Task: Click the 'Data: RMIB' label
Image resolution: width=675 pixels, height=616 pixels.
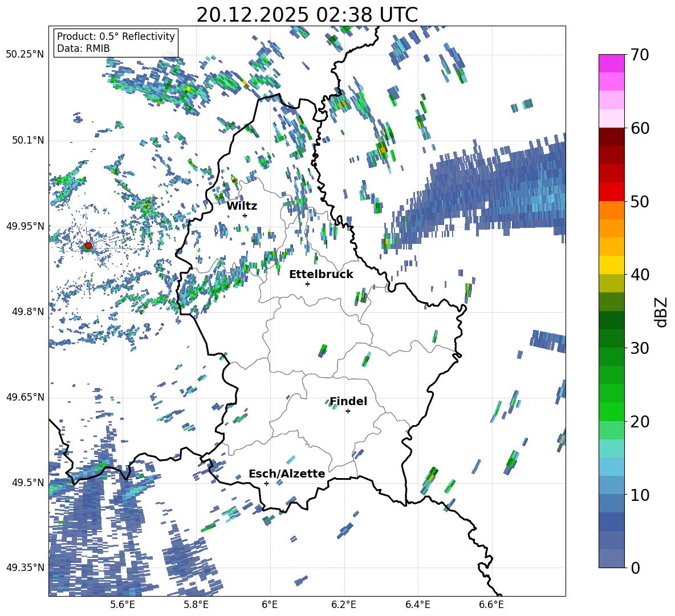Action: point(83,48)
